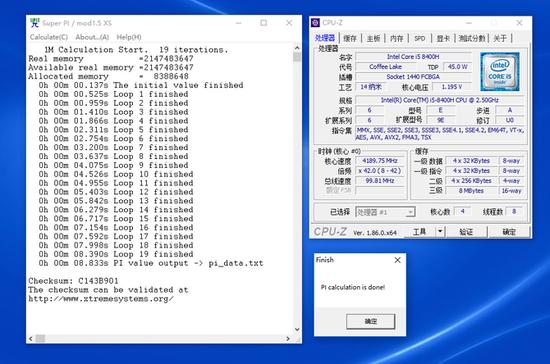
Task: Click the 'Loop 10 finished' result line
Action: pos(116,174)
